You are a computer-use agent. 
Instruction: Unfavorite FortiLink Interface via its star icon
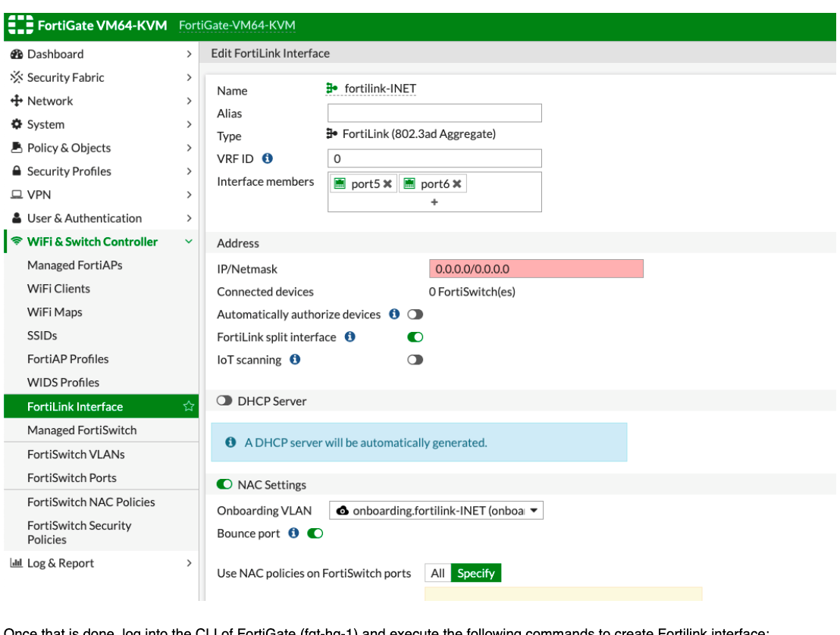coord(187,406)
